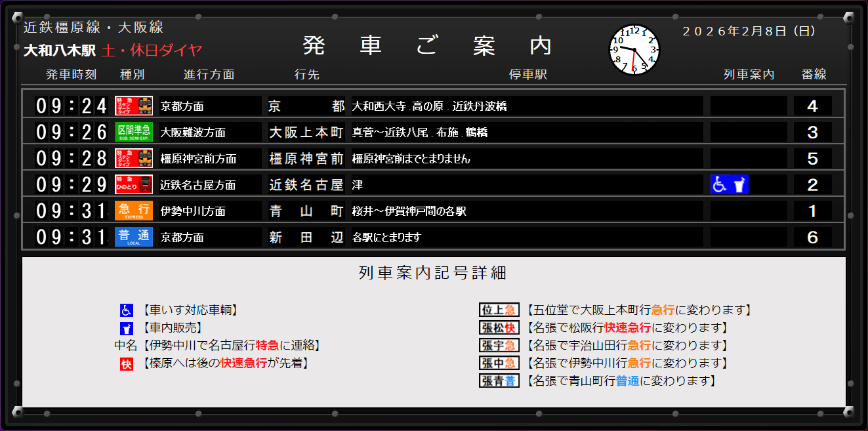Select the 近鉄名古屋 destination text
The image size is (868, 431).
[x=306, y=185]
